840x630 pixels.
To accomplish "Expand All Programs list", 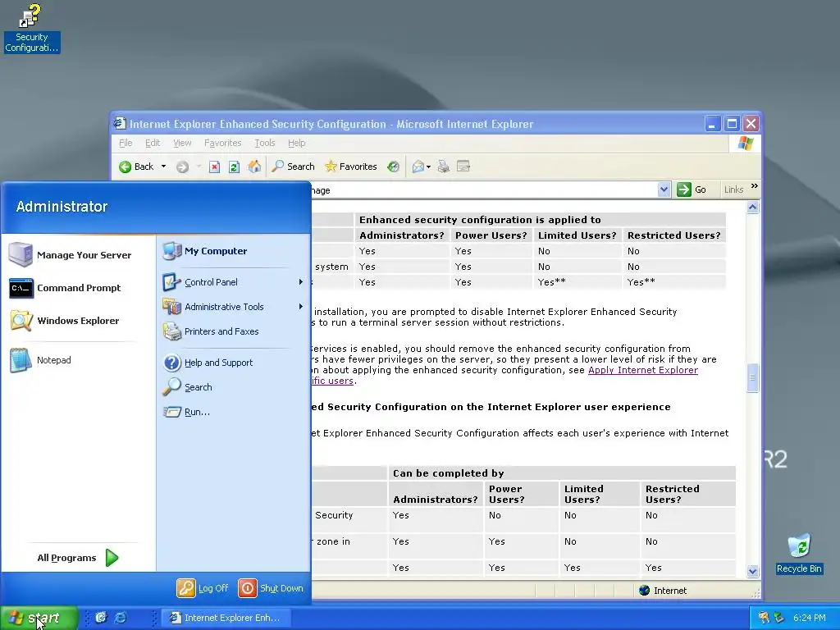I will coord(78,558).
